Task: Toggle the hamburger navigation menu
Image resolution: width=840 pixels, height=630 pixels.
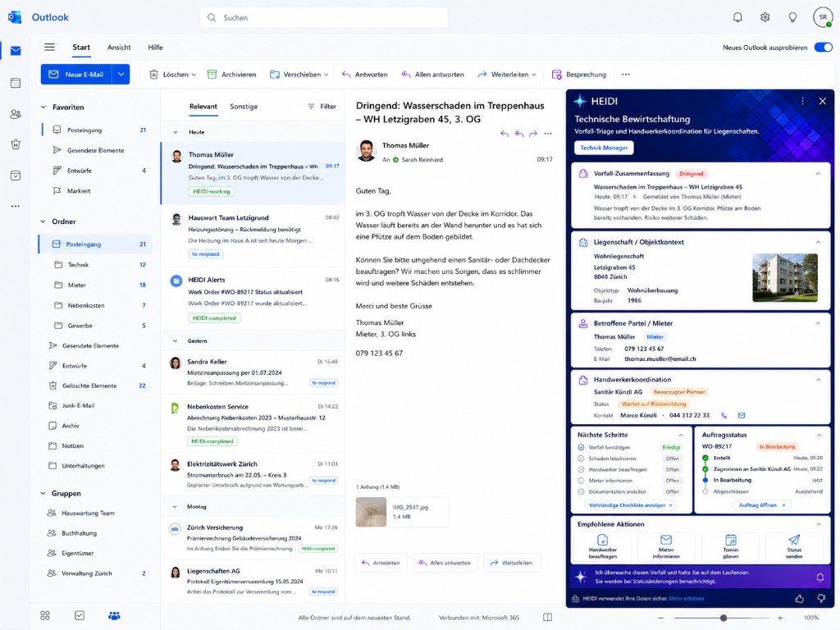Action: 49,47
